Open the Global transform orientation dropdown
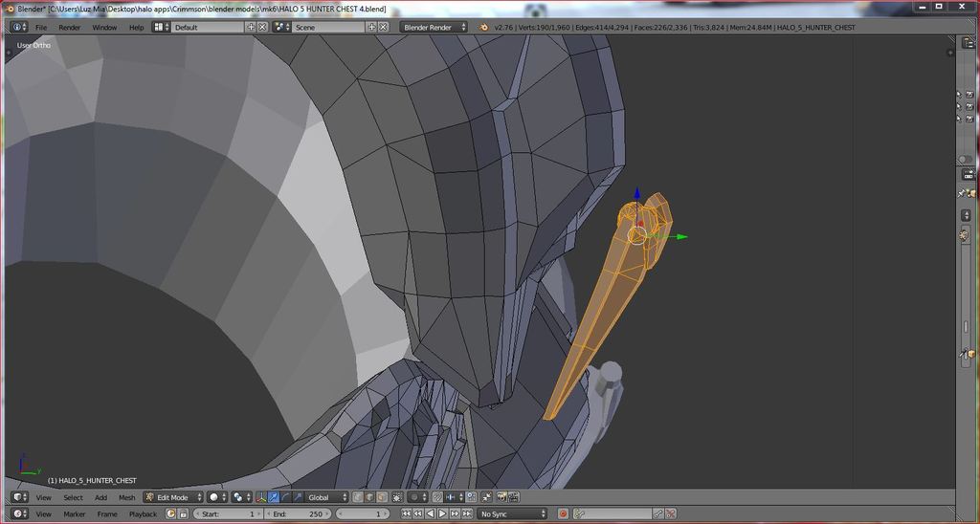Image resolution: width=980 pixels, height=524 pixels. click(326, 497)
